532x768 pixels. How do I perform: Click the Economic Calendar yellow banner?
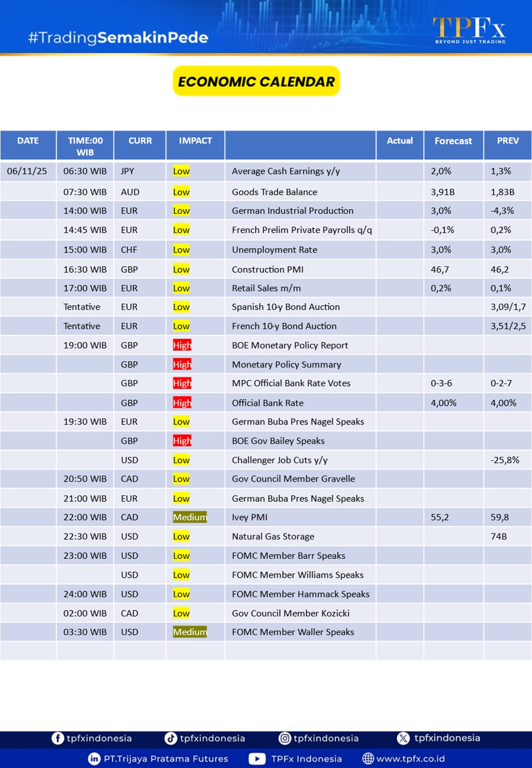point(256,81)
